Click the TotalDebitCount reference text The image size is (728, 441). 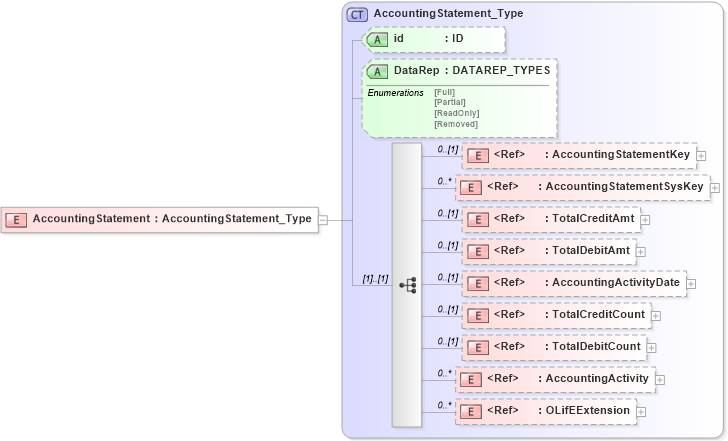click(597, 347)
